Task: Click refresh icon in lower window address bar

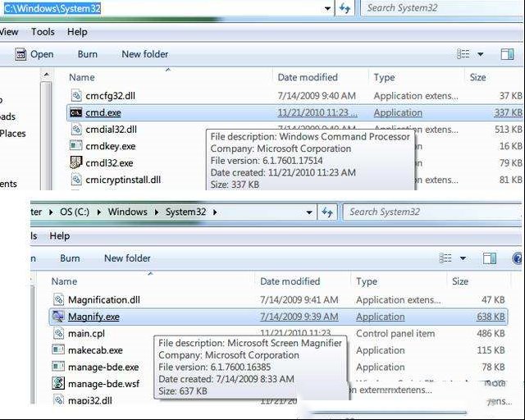Action: point(326,212)
